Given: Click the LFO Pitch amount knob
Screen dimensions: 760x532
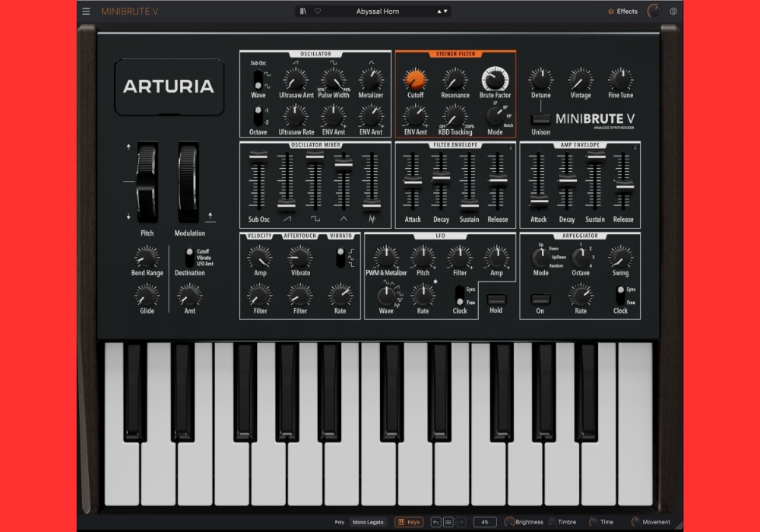Looking at the screenshot, I should point(423,258).
